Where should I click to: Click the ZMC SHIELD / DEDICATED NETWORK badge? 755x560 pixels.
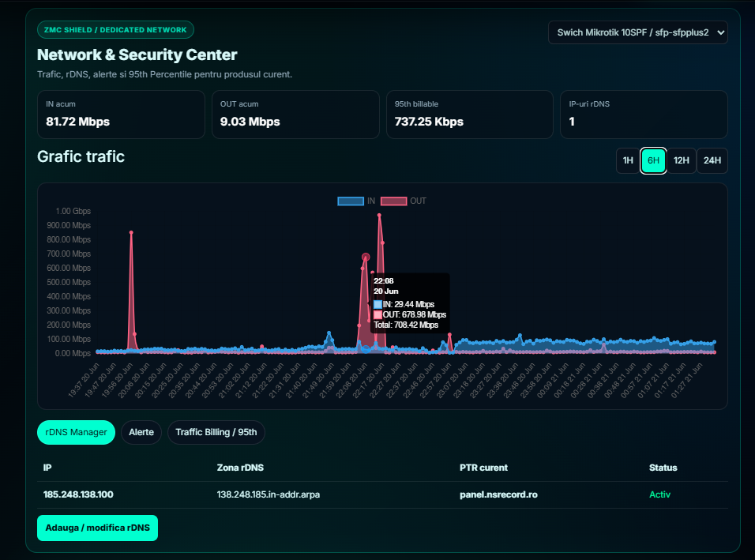coord(115,30)
